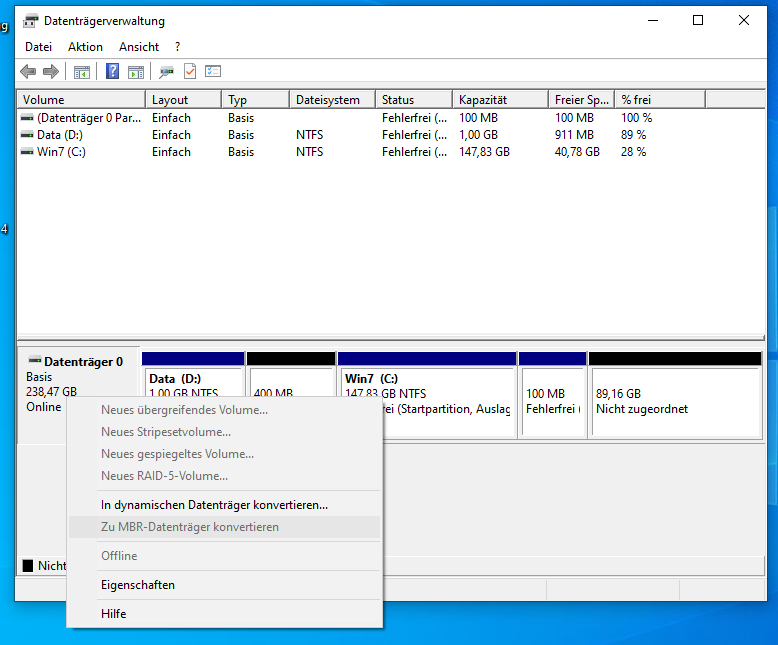Screen dimensions: 778x645
Task: Click the checklist settings toolbar icon
Action: pos(213,71)
